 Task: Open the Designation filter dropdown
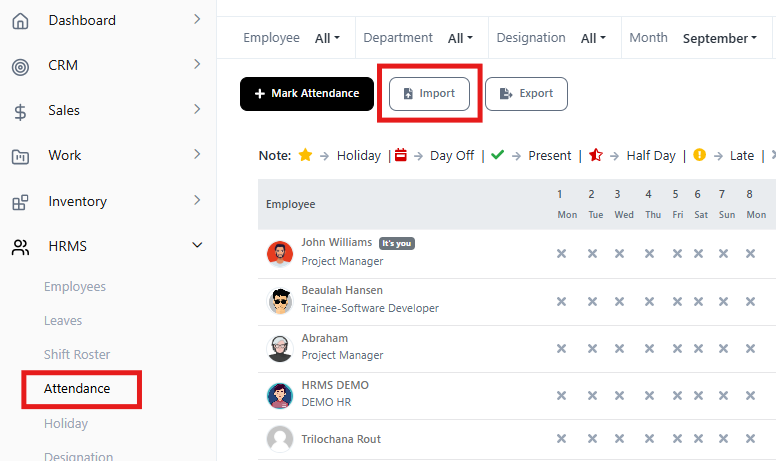click(593, 38)
